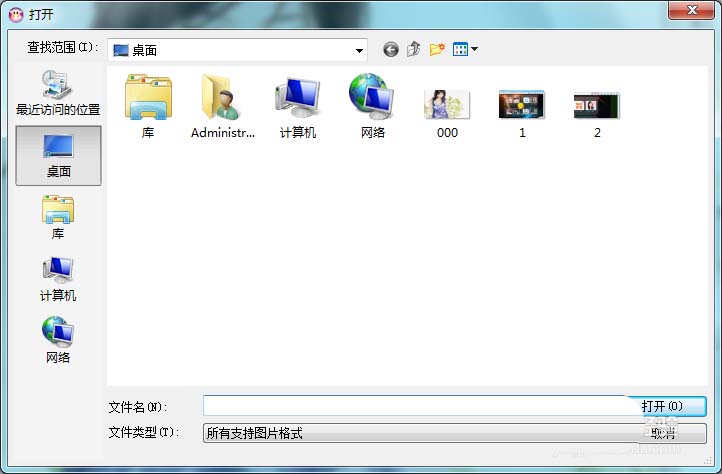Select 计算机 in the left sidebar
The image size is (722, 474).
[58, 279]
